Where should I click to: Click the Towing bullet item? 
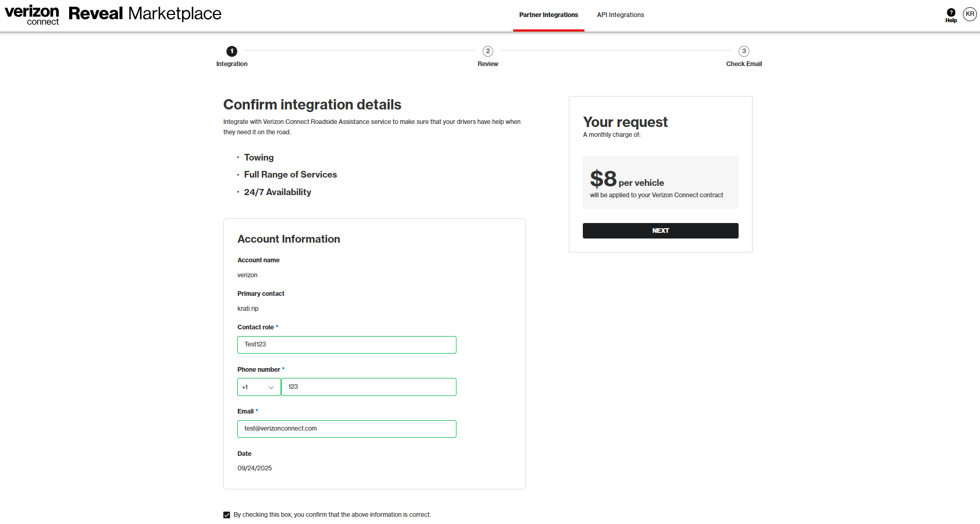pyautogui.click(x=259, y=157)
